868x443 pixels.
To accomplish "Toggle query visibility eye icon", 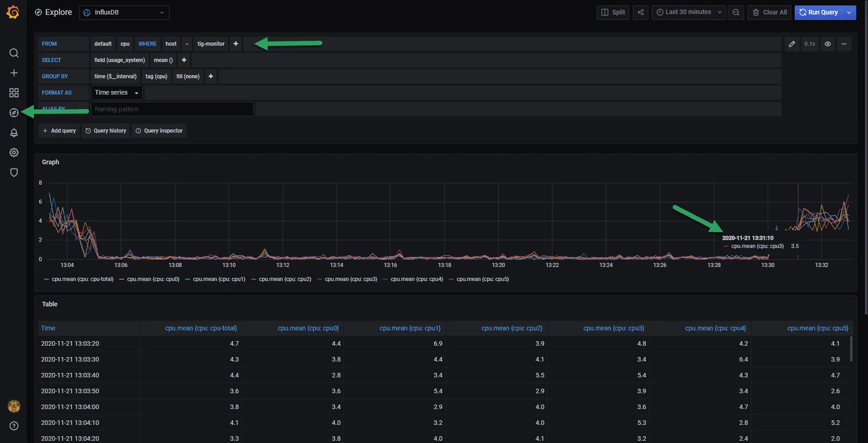I will (828, 44).
